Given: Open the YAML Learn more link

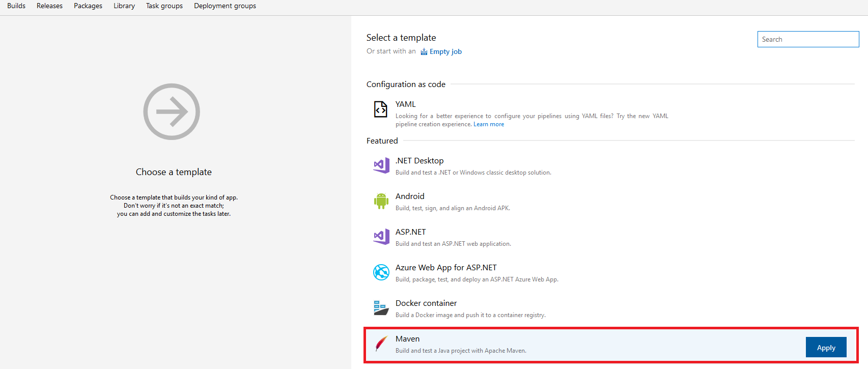Looking at the screenshot, I should [489, 124].
